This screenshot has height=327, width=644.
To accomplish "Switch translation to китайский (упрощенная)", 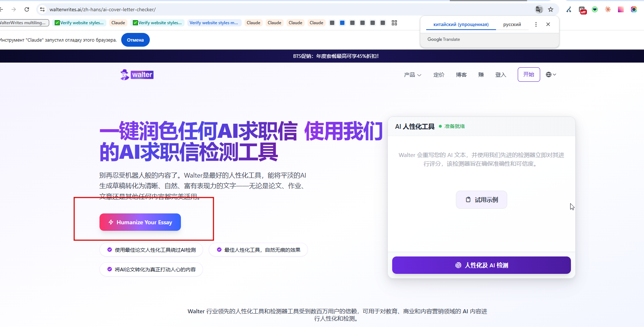I will pos(461,24).
